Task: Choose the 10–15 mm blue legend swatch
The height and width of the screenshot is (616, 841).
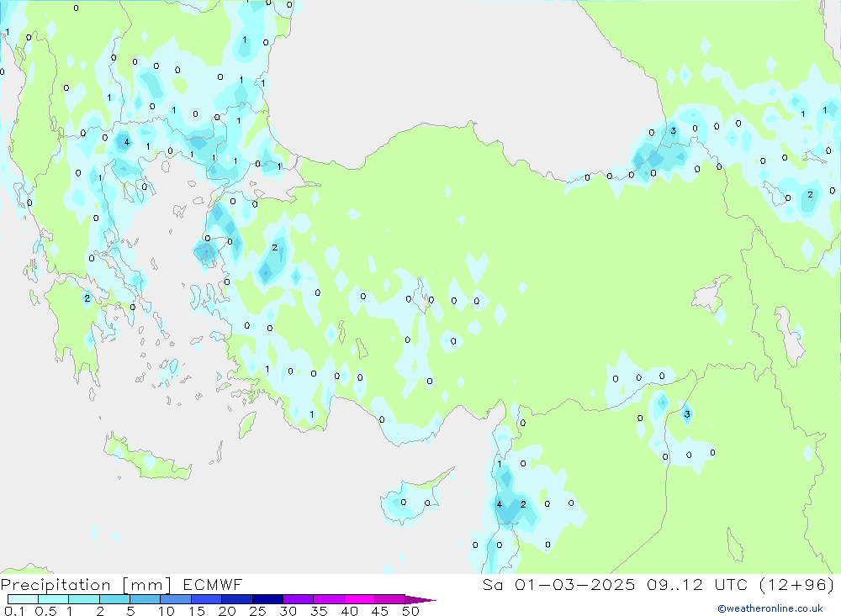Action: (x=176, y=599)
